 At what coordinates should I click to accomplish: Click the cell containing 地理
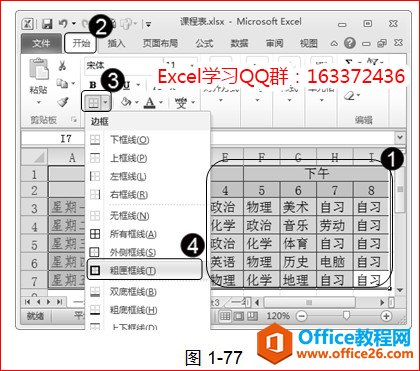pyautogui.click(x=298, y=280)
